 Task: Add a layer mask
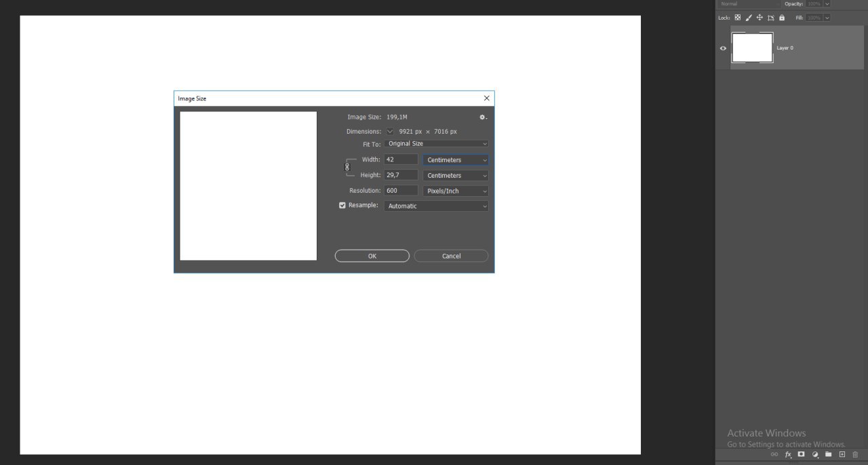(x=801, y=454)
